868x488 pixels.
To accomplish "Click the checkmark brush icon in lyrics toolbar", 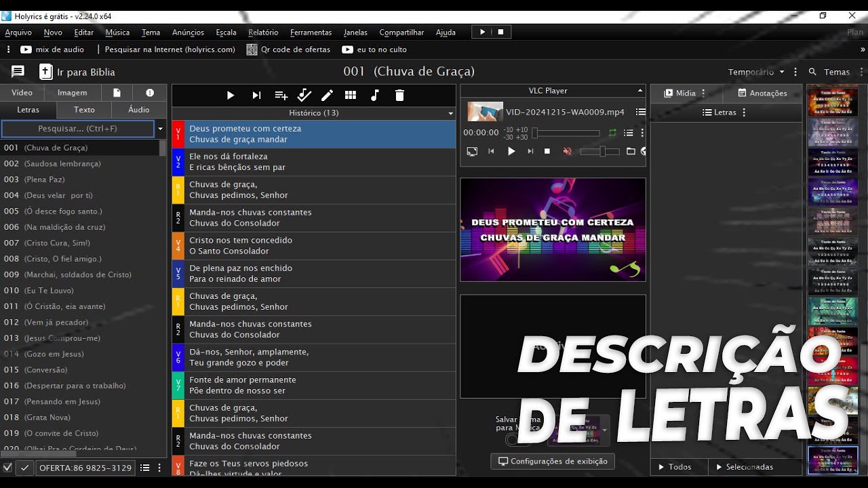I will 304,96.
